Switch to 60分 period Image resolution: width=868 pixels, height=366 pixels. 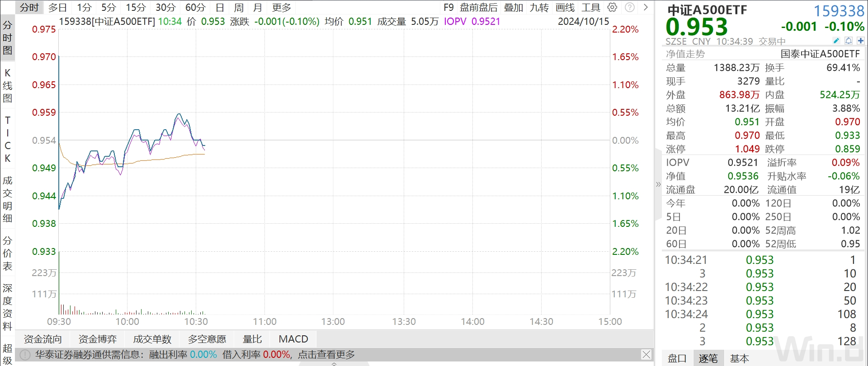coord(195,7)
